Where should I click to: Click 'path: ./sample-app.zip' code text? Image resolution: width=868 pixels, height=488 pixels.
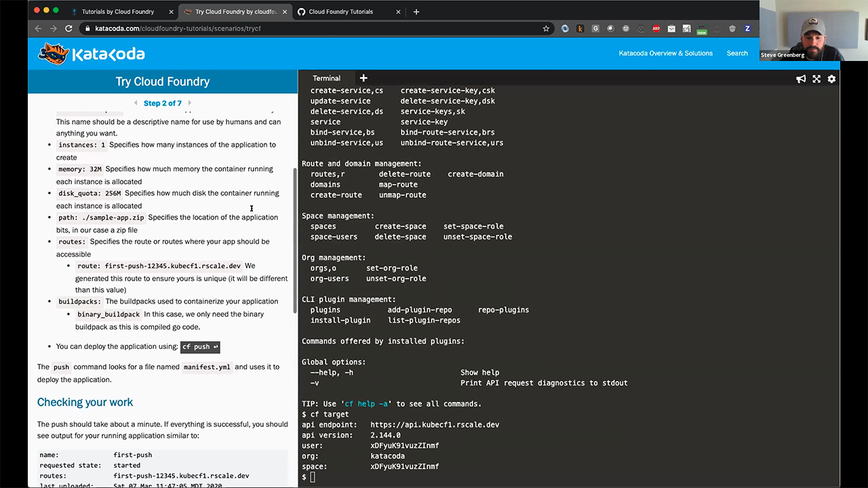(x=101, y=218)
